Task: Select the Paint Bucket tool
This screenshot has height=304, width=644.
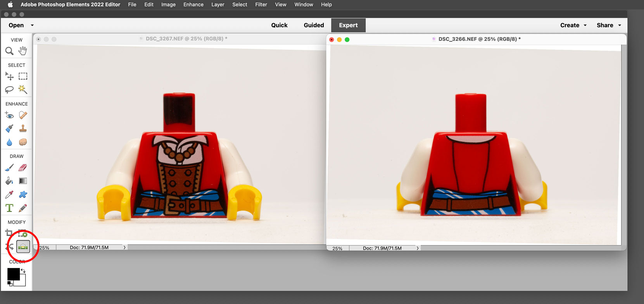Action: point(9,181)
